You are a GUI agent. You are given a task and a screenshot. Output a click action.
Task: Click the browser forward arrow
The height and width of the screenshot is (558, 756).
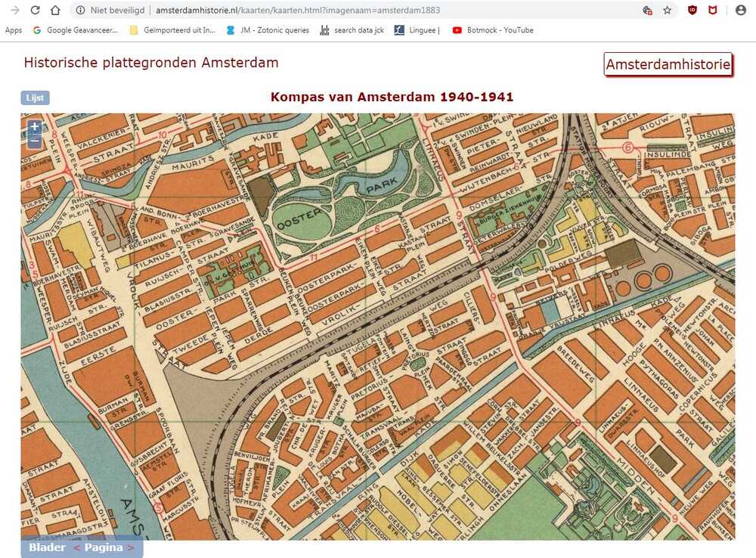(x=15, y=10)
